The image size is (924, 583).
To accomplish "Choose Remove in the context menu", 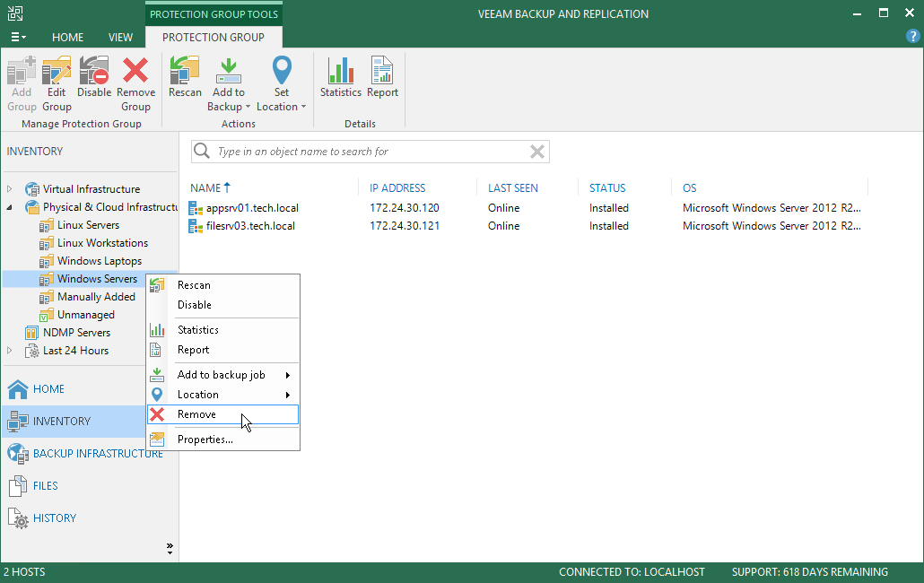I will 223,414.
